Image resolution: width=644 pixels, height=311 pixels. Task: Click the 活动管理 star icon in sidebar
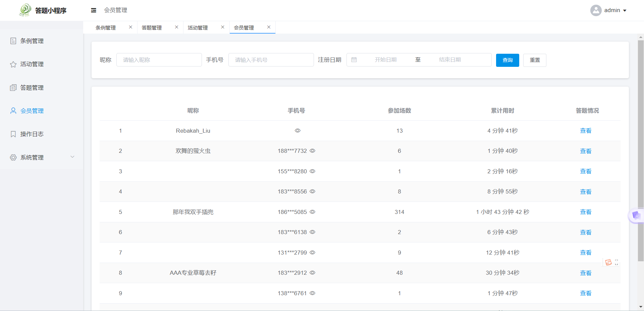(x=13, y=64)
